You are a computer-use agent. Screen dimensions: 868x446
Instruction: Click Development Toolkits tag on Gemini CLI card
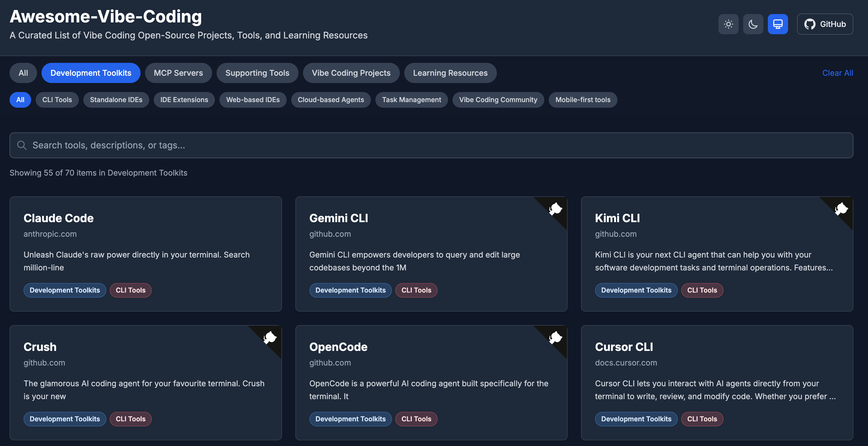pyautogui.click(x=350, y=290)
